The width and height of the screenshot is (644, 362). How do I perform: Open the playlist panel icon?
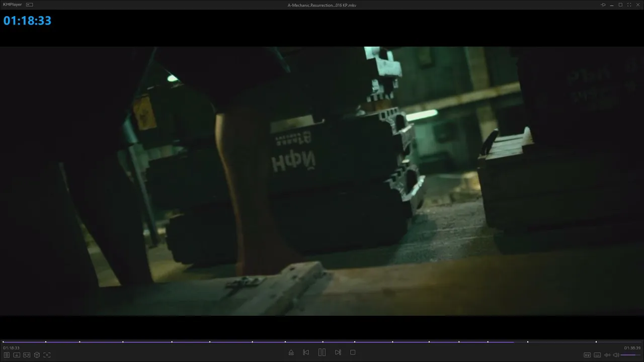7,355
